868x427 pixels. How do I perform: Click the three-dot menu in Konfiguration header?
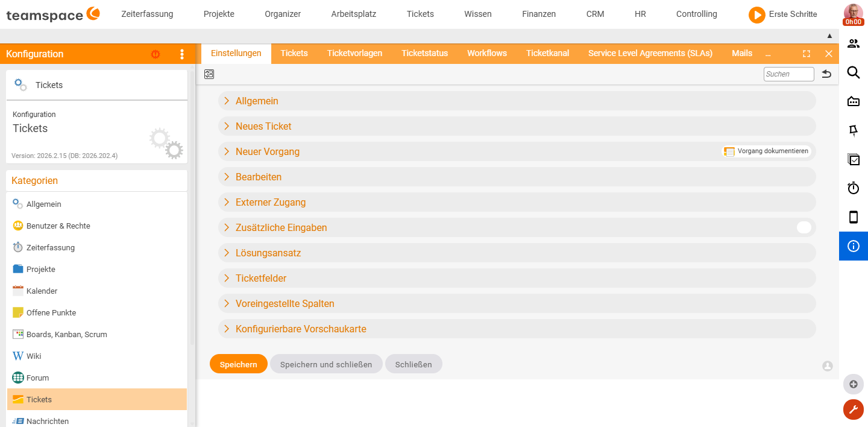pyautogui.click(x=182, y=54)
